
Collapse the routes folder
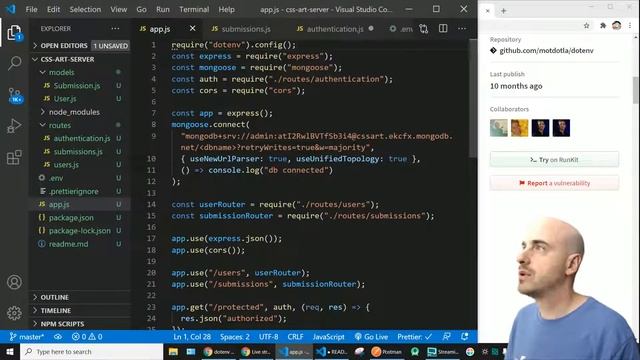tap(80, 125)
